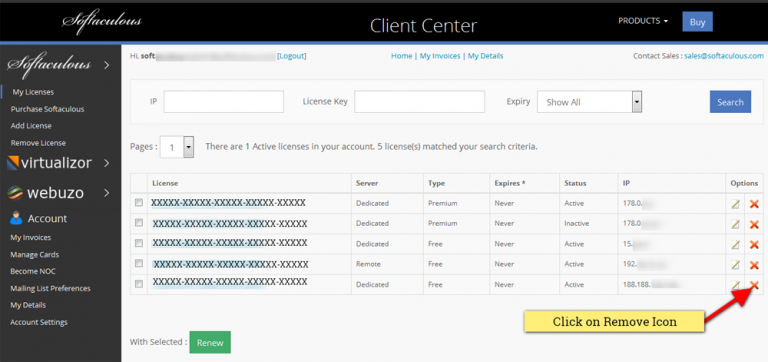Viewport: 768px width, 362px height.
Task: Edit the Inactive Premium license
Action: click(735, 224)
